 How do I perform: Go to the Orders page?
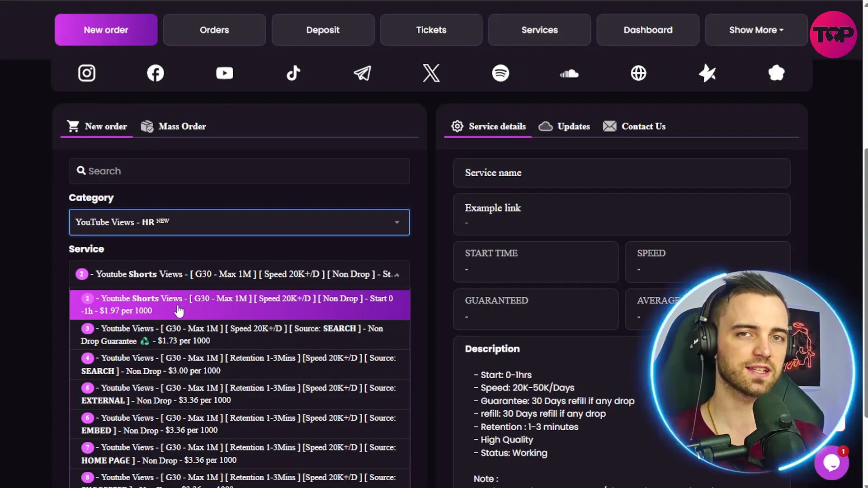click(214, 30)
